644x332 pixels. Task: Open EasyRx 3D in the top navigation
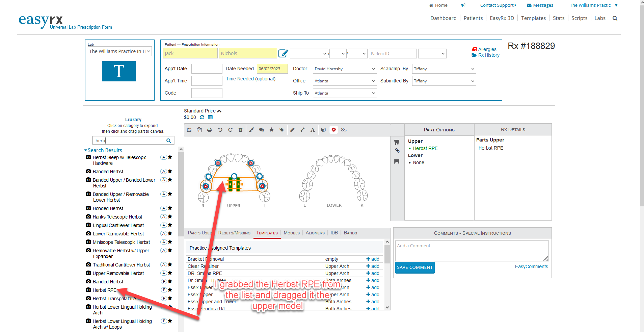click(502, 18)
